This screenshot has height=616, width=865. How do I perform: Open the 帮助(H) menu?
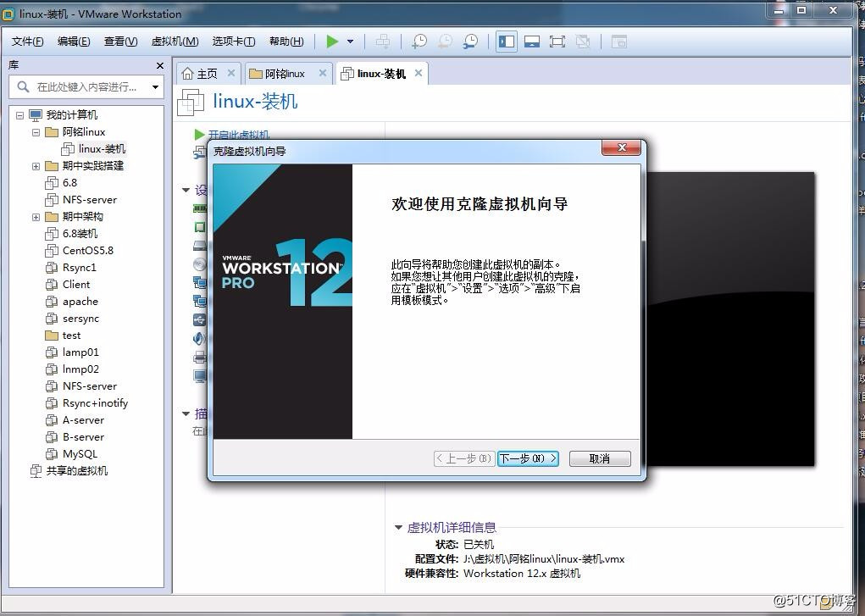coord(286,42)
